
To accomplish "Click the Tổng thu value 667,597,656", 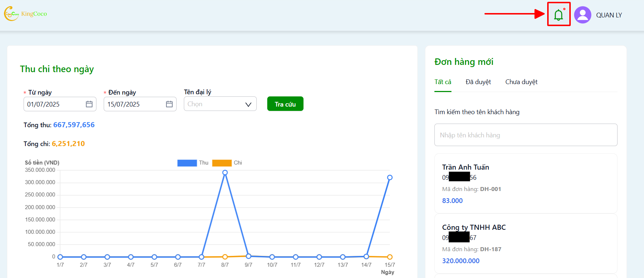I will tap(74, 125).
